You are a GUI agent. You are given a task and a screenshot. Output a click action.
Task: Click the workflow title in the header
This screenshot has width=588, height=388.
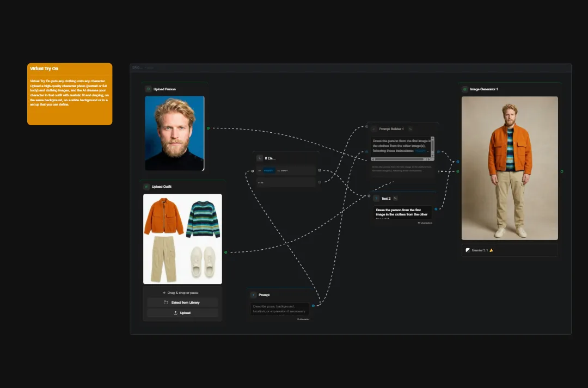click(x=150, y=67)
